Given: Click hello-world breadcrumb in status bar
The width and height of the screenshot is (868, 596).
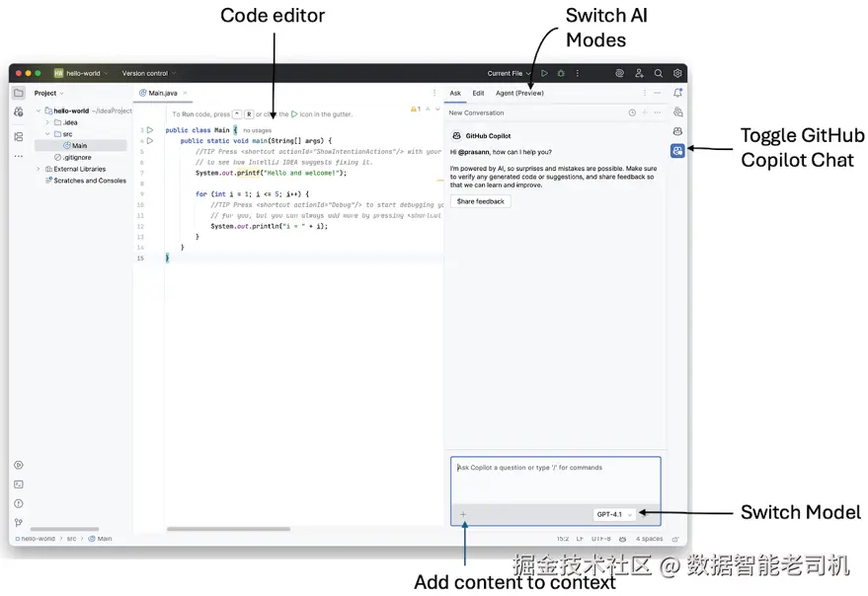Looking at the screenshot, I should tap(36, 539).
